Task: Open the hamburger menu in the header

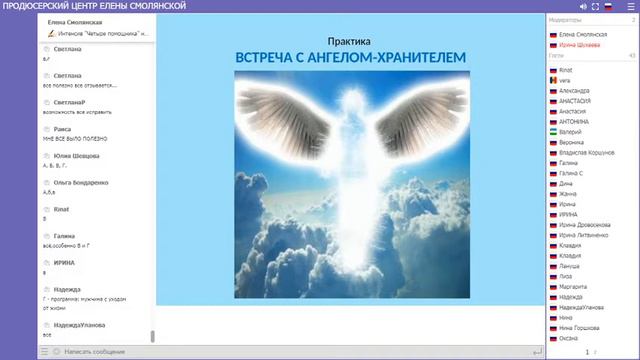Action: [x=631, y=7]
